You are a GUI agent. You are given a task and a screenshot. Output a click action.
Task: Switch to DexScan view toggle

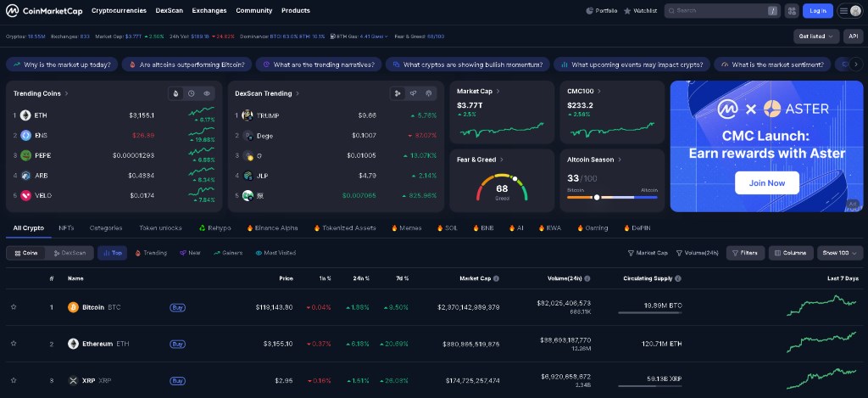pyautogui.click(x=70, y=253)
